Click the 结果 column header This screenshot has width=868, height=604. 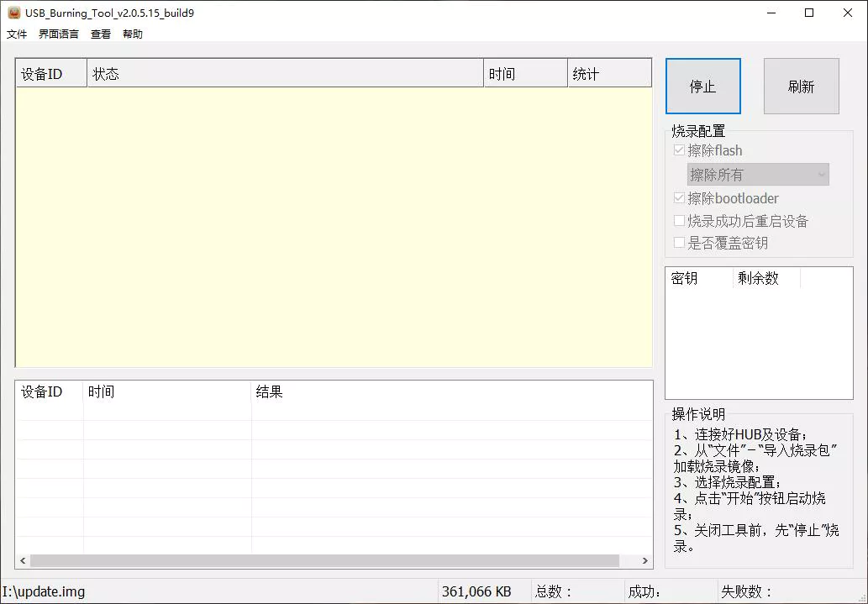(452, 392)
